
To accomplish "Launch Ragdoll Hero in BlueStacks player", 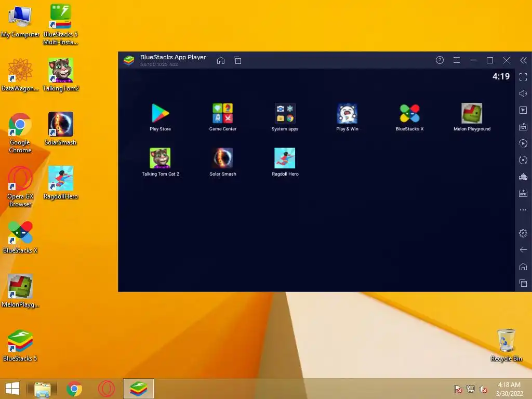I will [285, 162].
